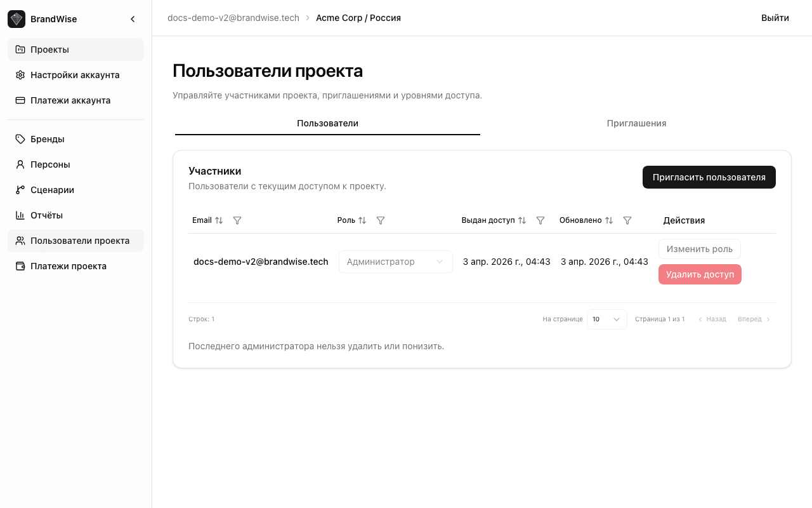Viewport: 812px width, 508px height.
Task: Switch to the Приглашения tab
Action: pyautogui.click(x=636, y=123)
